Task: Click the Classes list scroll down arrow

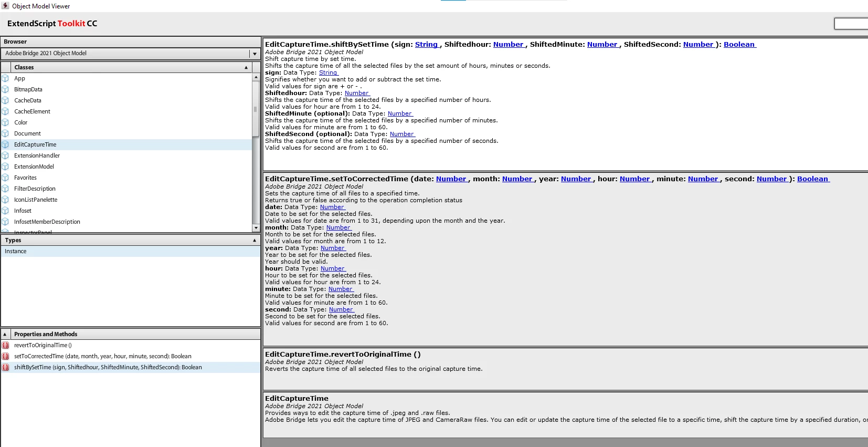Action: pos(256,228)
